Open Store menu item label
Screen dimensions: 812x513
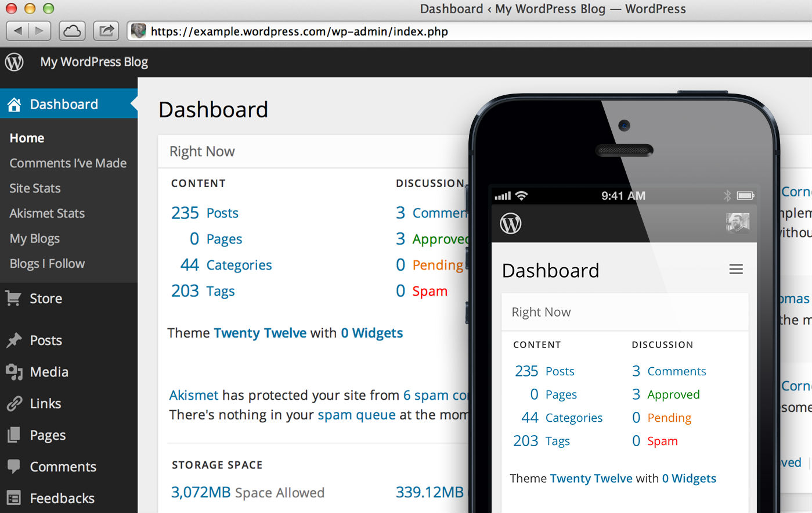point(46,299)
